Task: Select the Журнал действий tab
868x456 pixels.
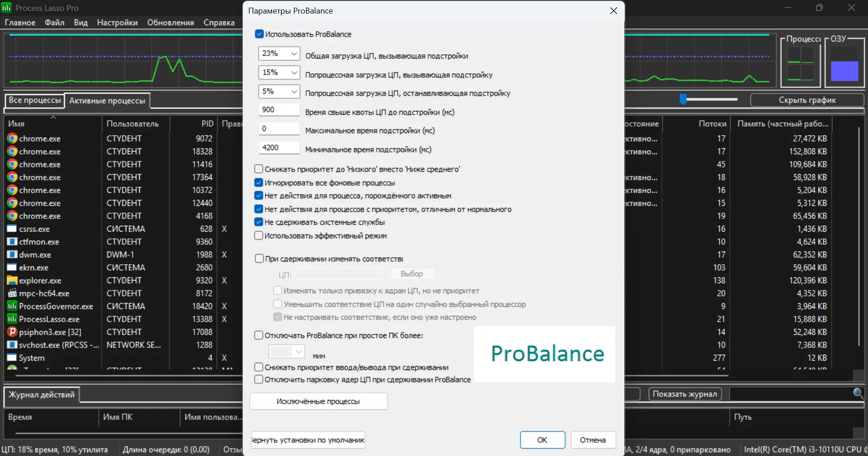Action: click(42, 394)
